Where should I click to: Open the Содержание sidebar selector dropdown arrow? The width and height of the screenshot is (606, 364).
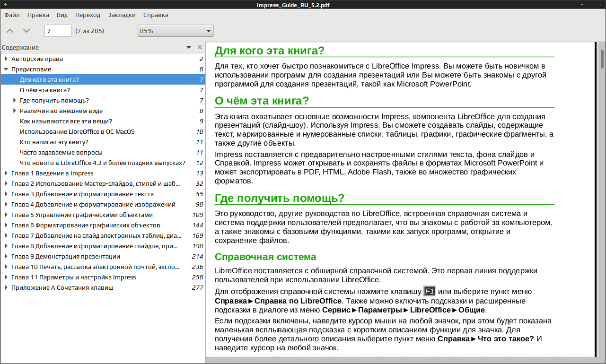[x=189, y=47]
